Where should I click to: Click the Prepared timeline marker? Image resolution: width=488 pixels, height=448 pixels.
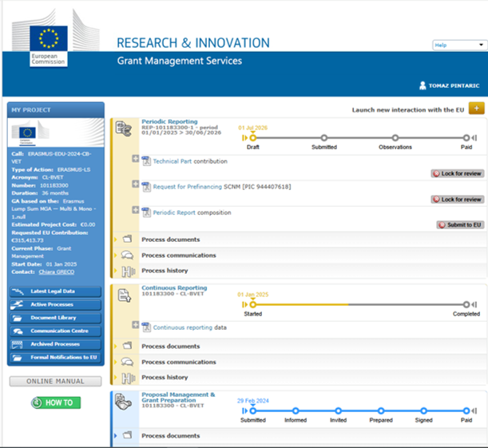(x=381, y=411)
